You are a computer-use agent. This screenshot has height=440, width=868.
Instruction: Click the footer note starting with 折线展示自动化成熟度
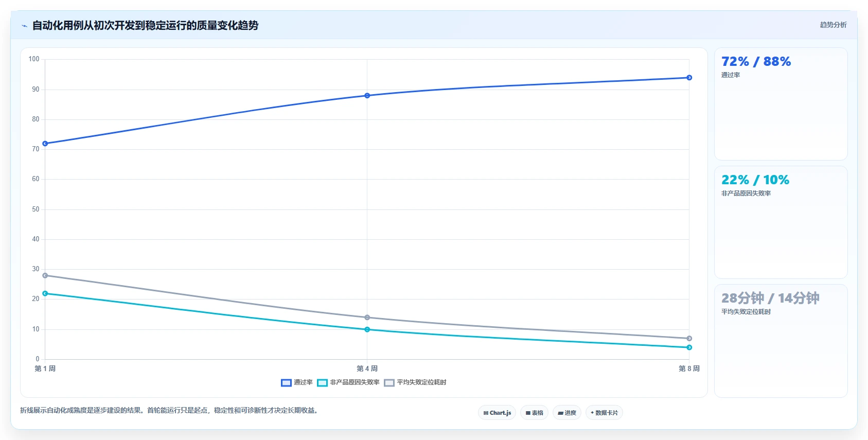pyautogui.click(x=169, y=411)
